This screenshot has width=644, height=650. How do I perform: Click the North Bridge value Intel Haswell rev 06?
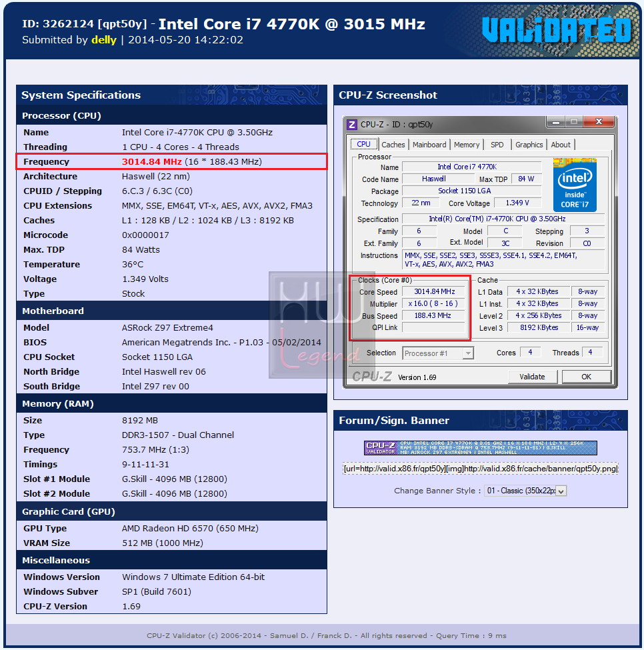164,372
